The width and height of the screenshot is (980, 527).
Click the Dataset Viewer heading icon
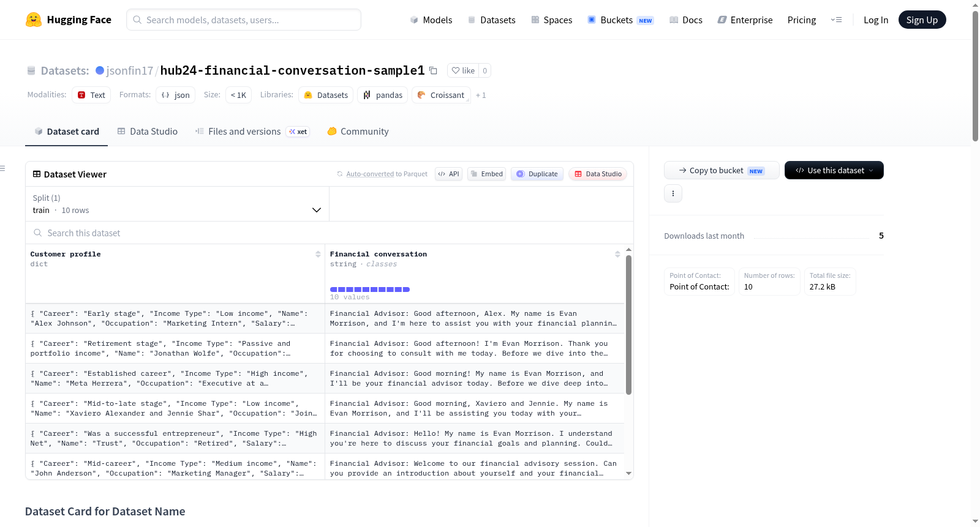(37, 174)
